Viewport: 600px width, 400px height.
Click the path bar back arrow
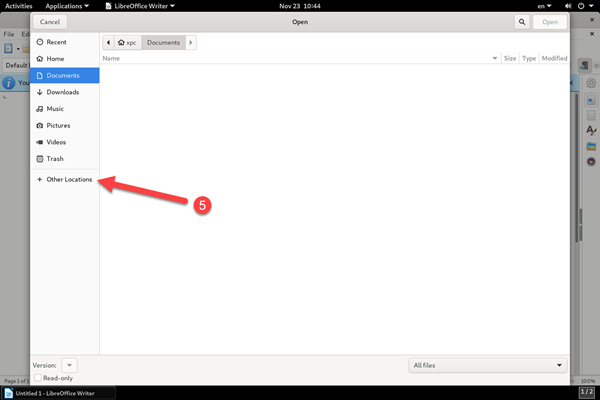coord(108,42)
